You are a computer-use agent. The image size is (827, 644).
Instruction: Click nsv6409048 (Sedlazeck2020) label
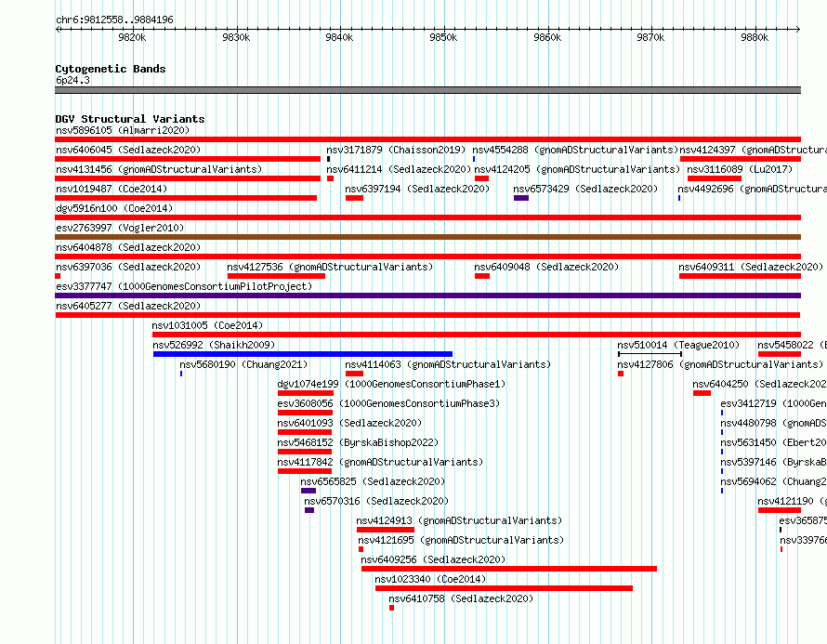(546, 267)
